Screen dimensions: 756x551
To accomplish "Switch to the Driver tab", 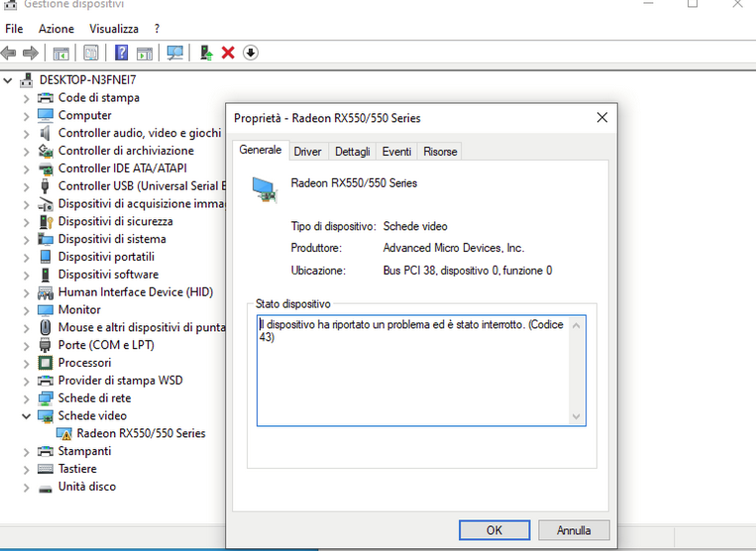I will (x=307, y=152).
